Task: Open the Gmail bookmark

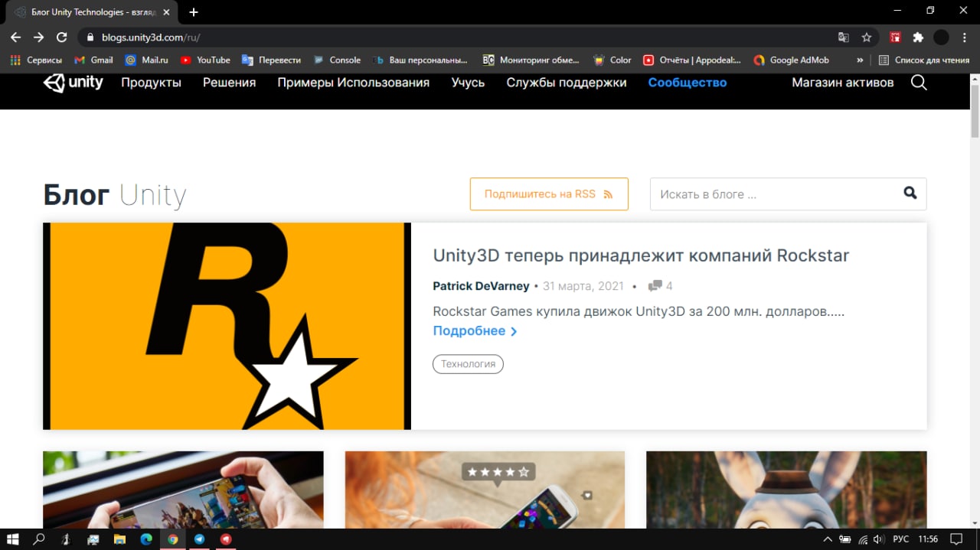Action: [93, 60]
